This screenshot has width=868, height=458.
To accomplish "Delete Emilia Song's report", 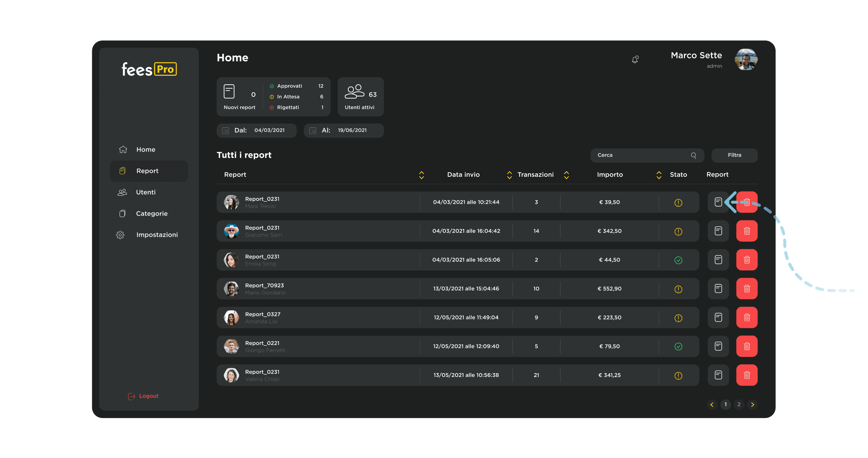I will [x=747, y=260].
